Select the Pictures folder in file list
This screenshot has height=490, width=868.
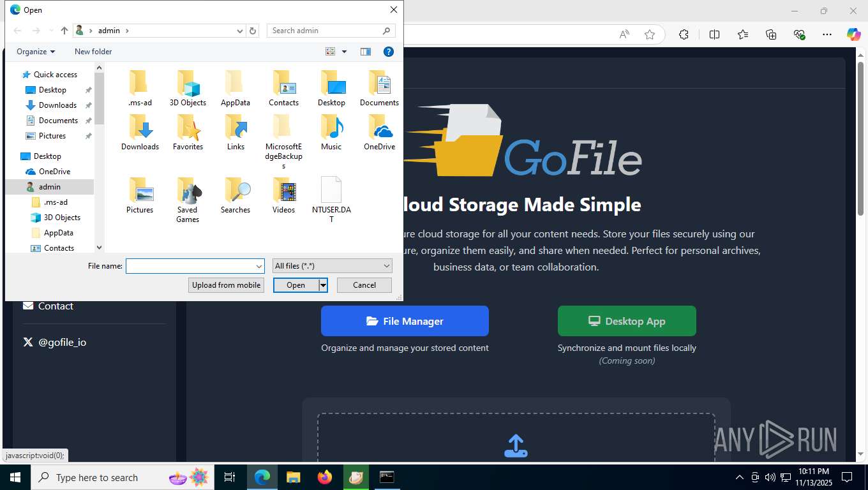coord(140,196)
